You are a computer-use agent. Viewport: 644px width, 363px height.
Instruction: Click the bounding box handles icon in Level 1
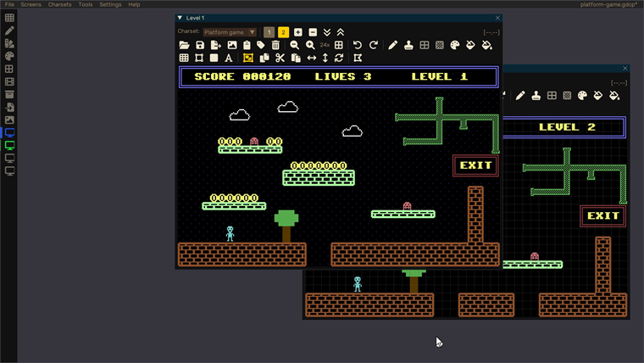199,58
